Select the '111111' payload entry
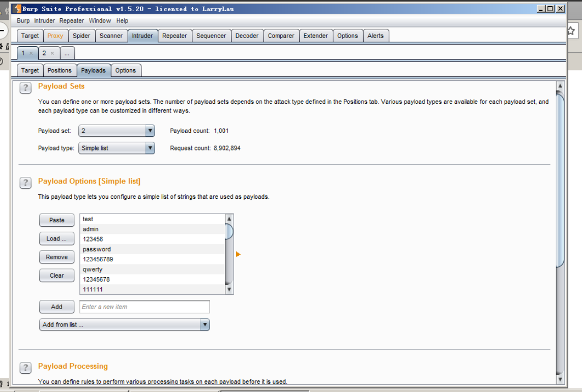Image resolution: width=582 pixels, height=392 pixels. (153, 289)
